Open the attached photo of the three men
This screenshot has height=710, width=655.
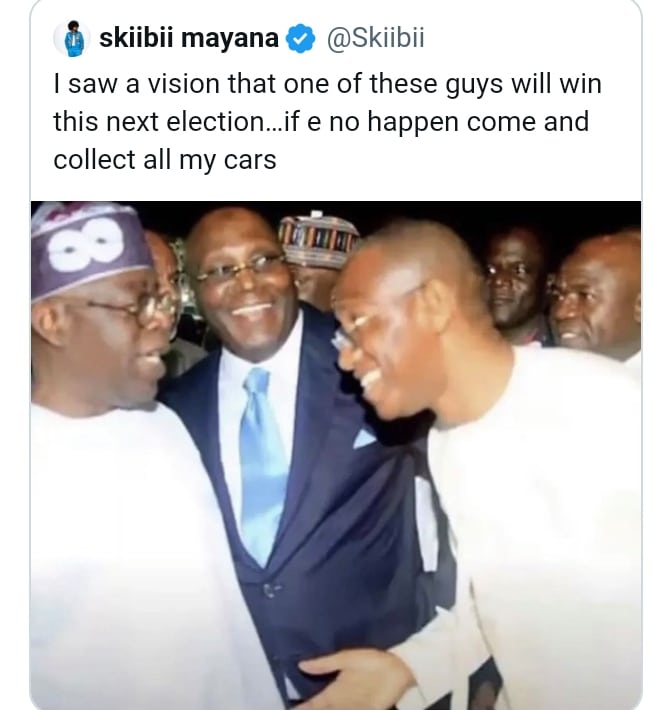point(336,455)
